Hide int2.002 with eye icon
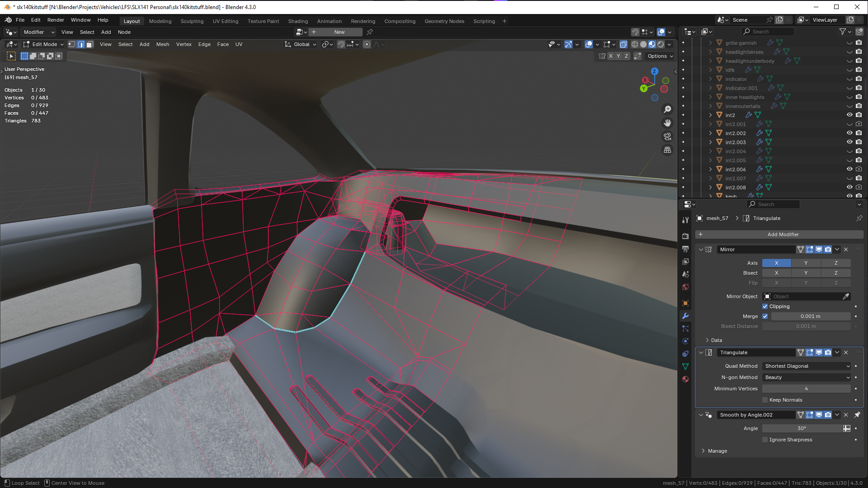 click(x=849, y=133)
